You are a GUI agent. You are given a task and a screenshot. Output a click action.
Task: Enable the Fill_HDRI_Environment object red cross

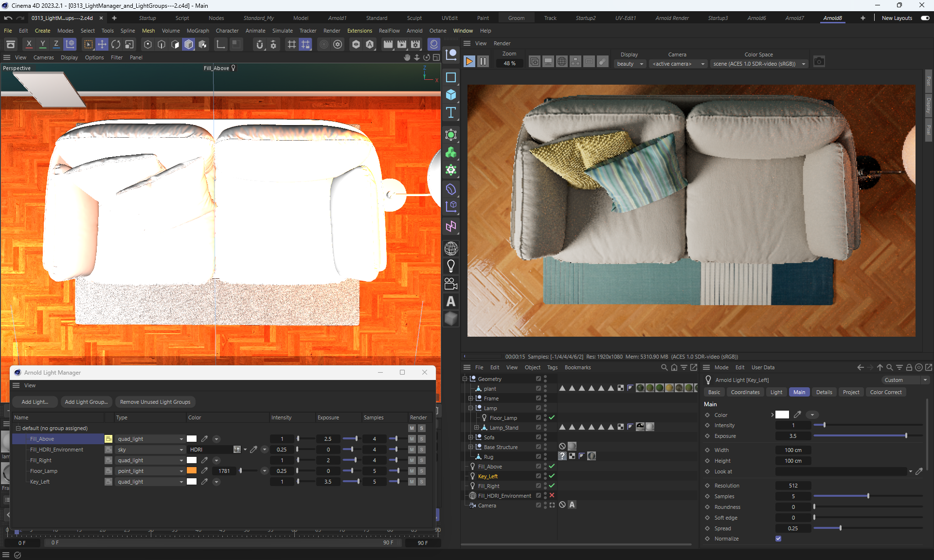[552, 495]
